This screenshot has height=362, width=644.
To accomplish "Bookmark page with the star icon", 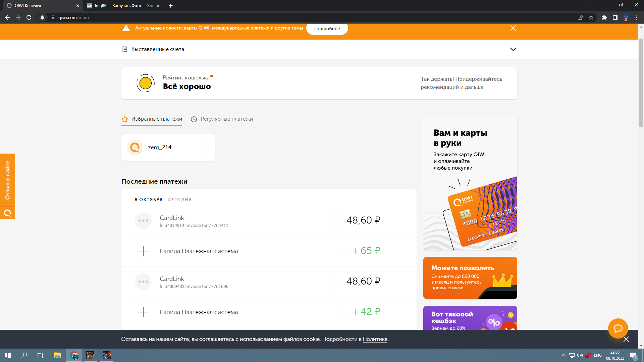I will 591,17.
